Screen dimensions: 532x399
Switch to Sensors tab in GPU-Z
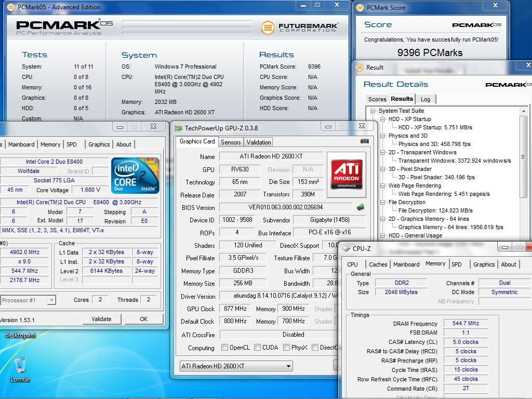pyautogui.click(x=231, y=142)
